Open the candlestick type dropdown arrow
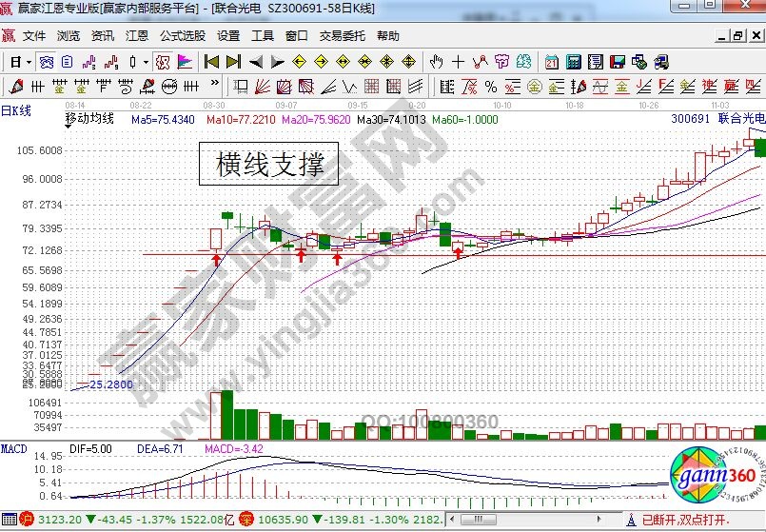Screen dimensions: 766x532 click(x=145, y=62)
